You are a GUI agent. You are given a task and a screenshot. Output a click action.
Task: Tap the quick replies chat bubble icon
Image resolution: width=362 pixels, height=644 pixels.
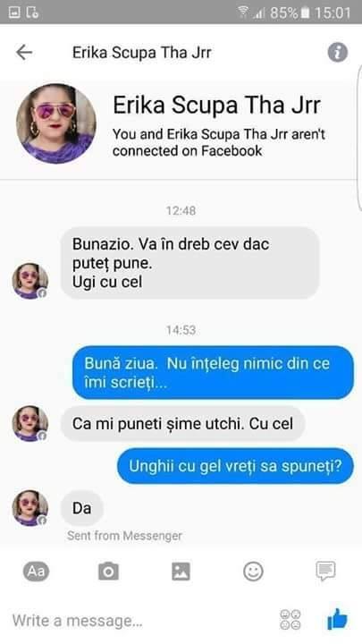325,571
